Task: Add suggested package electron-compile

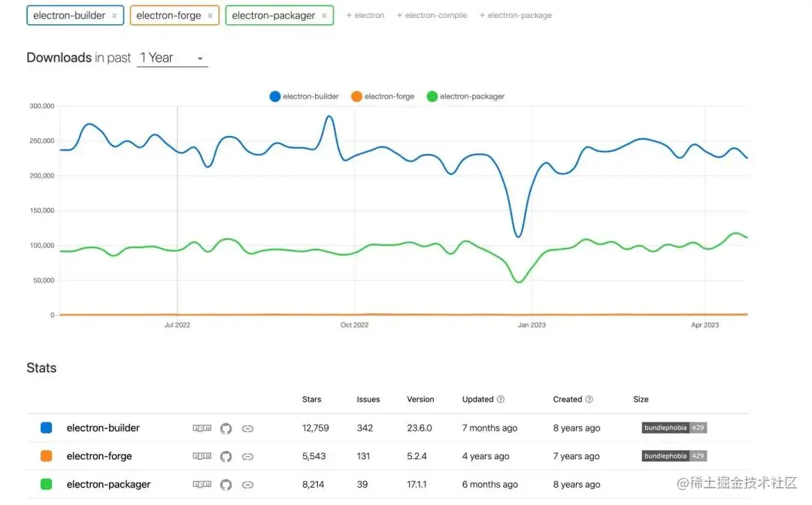Action: pyautogui.click(x=432, y=16)
